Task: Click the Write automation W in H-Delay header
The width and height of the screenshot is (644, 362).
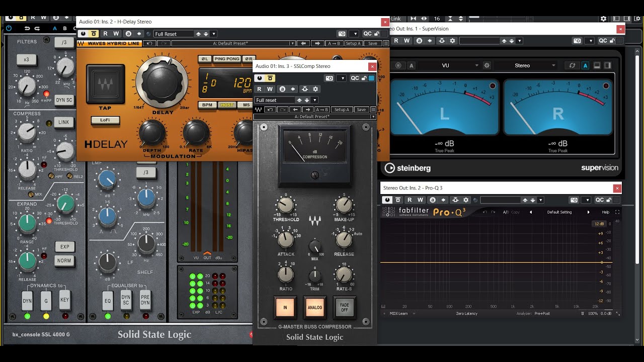Action: click(x=116, y=34)
